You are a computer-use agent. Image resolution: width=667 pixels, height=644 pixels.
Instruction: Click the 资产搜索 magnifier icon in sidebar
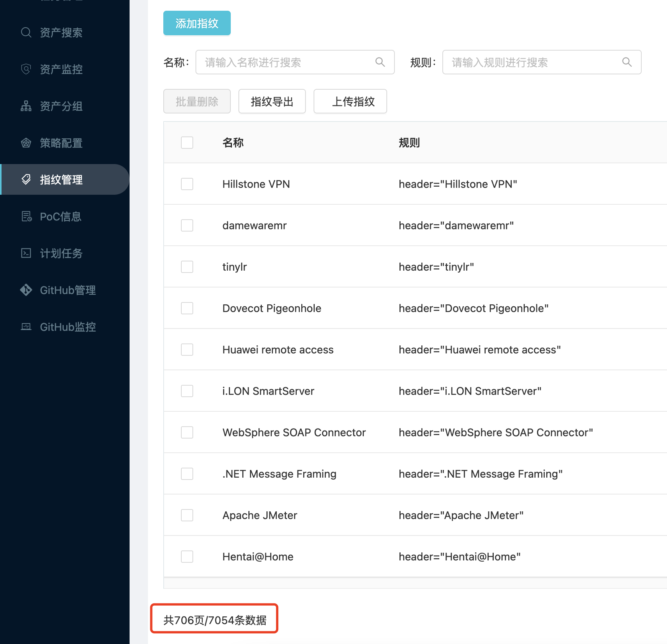(x=26, y=33)
